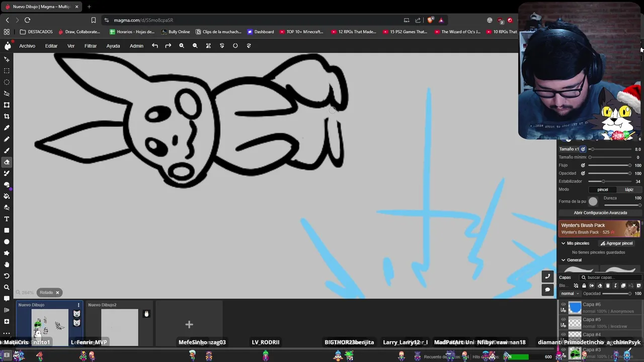Click the zoom in magnifier icon
This screenshot has height=362, width=644.
[x=182, y=46]
